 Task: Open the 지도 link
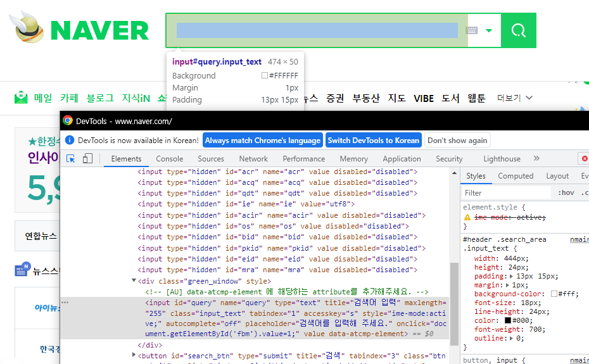point(396,98)
